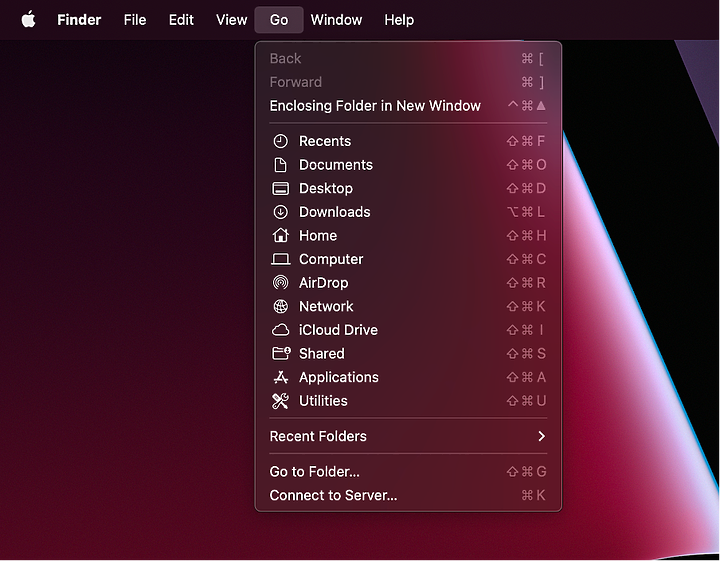Click the Applications A-shaped icon
This screenshot has height=561, width=720.
pos(281,377)
